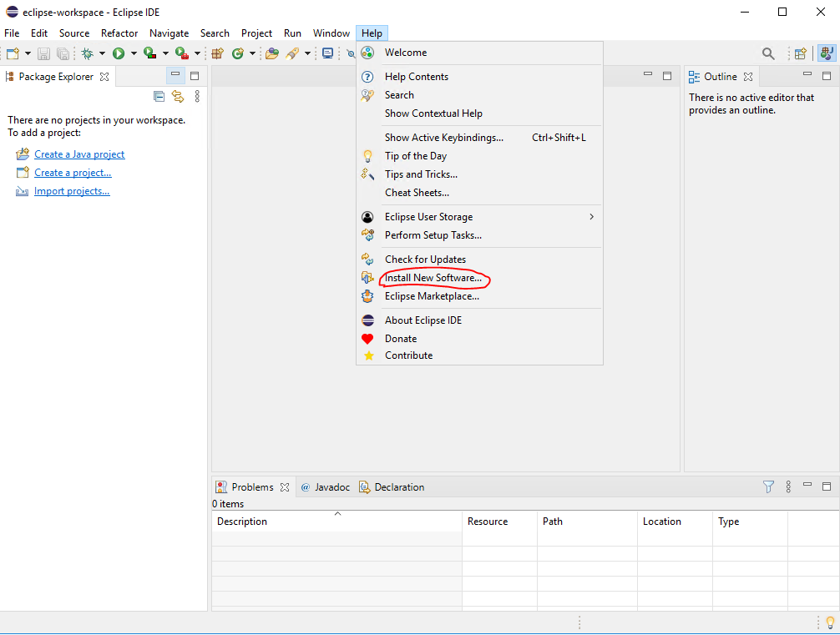Open the New wizard dropdown arrow
Image resolution: width=840 pixels, height=635 pixels.
(x=28, y=53)
